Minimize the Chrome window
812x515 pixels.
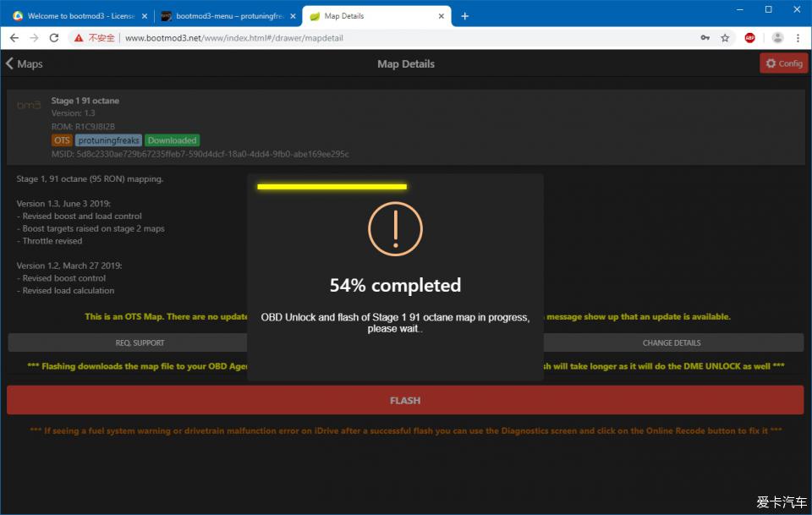pyautogui.click(x=739, y=9)
